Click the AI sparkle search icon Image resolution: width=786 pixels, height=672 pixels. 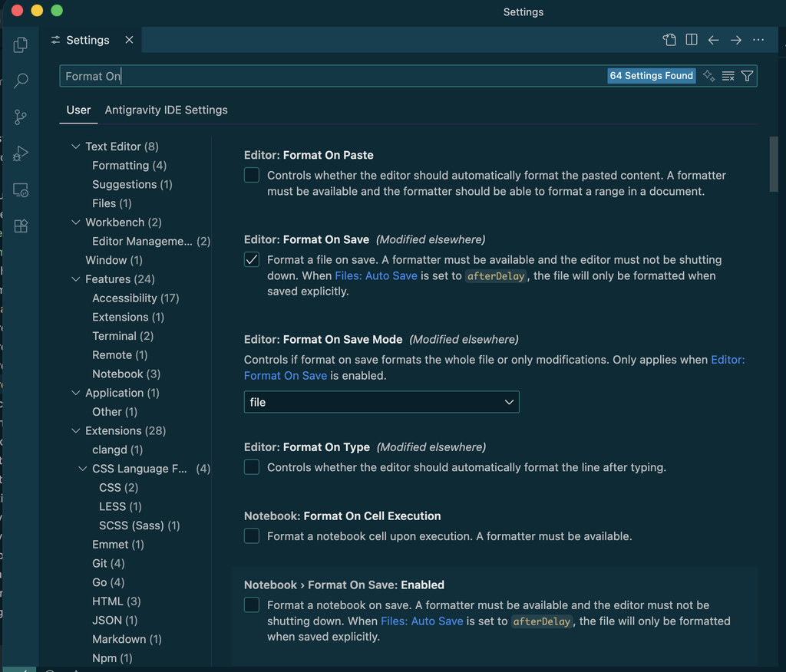click(708, 76)
